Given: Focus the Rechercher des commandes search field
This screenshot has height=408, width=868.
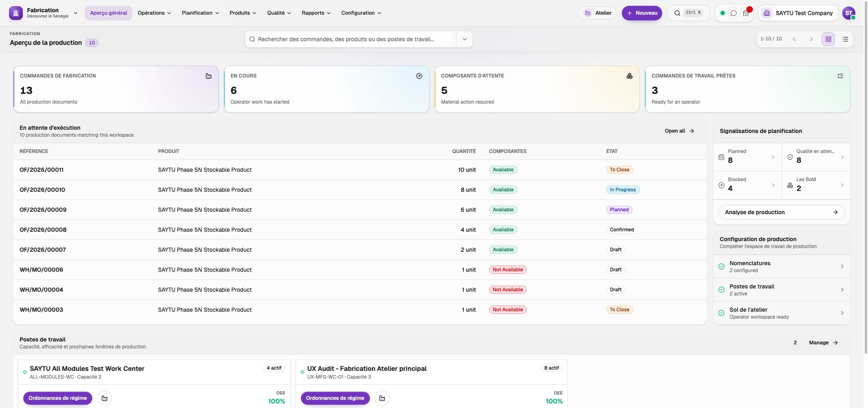Looking at the screenshot, I should point(351,39).
